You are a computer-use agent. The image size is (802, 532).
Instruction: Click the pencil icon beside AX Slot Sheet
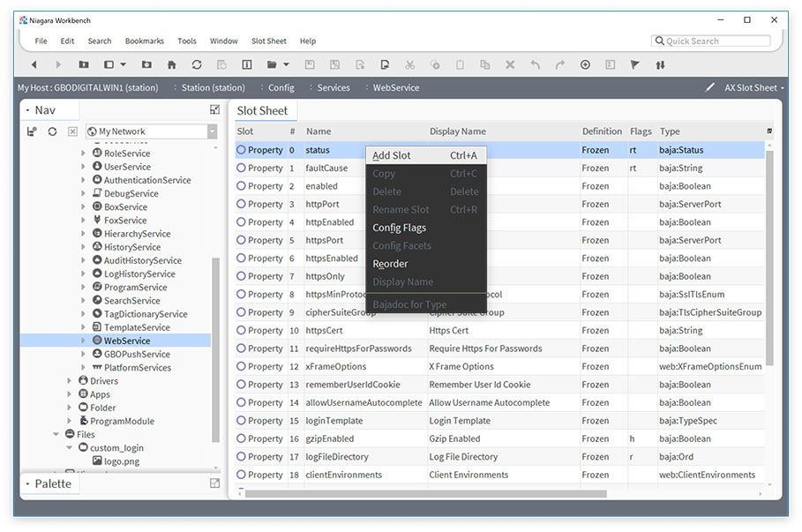coord(710,87)
